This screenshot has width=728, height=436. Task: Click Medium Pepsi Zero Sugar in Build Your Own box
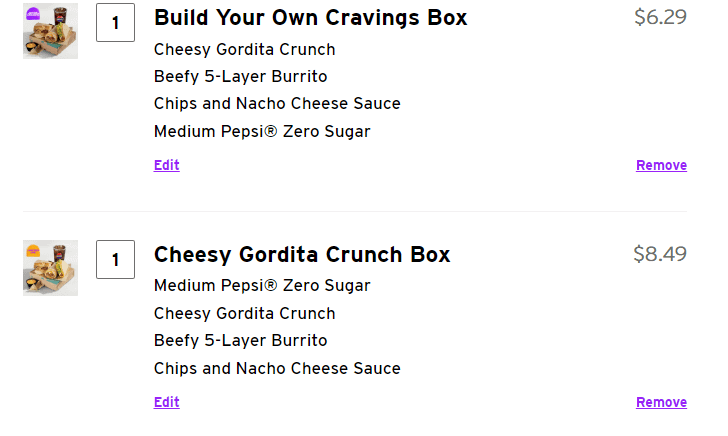point(262,131)
